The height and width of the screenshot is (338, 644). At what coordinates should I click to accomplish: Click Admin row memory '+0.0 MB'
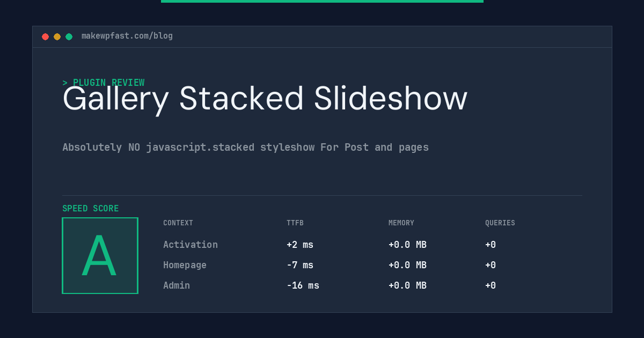407,285
